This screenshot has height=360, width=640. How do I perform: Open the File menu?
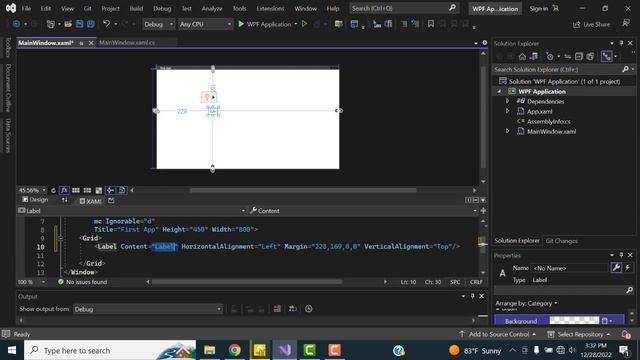(26, 8)
